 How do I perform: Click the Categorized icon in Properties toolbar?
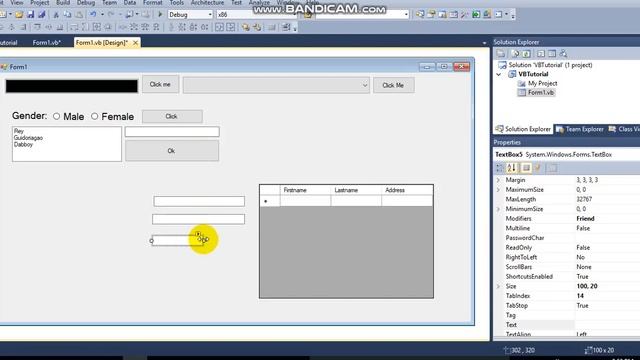(x=500, y=168)
